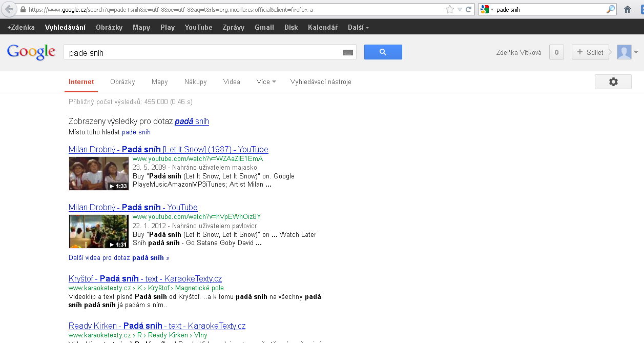The image size is (644, 343).
Task: Open Disk in the Google bar
Action: coord(291,27)
